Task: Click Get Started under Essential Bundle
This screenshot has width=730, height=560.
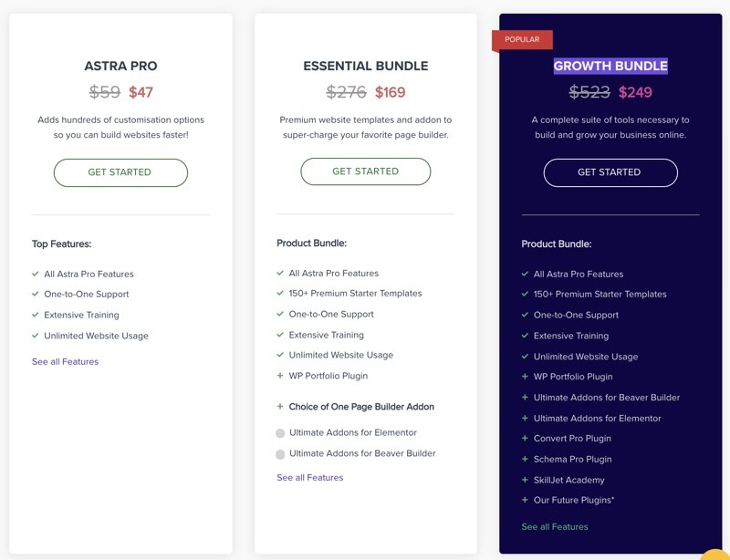Action: coord(365,171)
